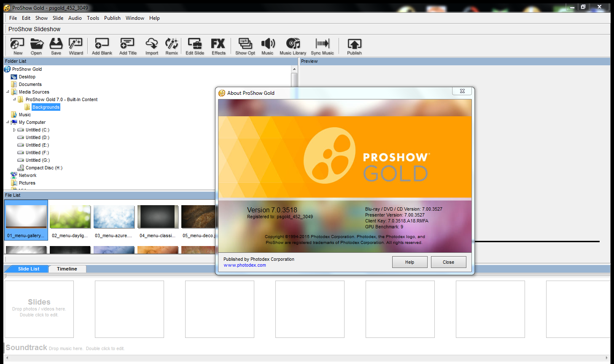Launch the Wizard tool
The image size is (614, 364).
coord(76,46)
